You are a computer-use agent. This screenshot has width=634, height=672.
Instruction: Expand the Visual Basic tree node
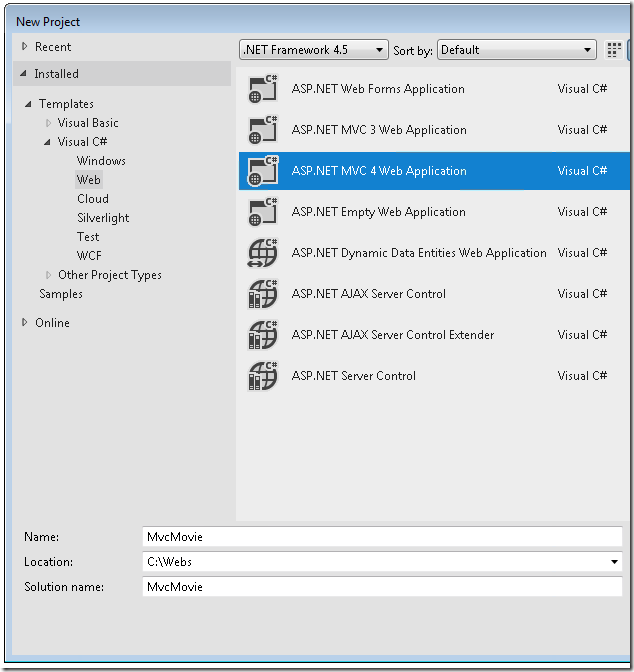tap(48, 123)
